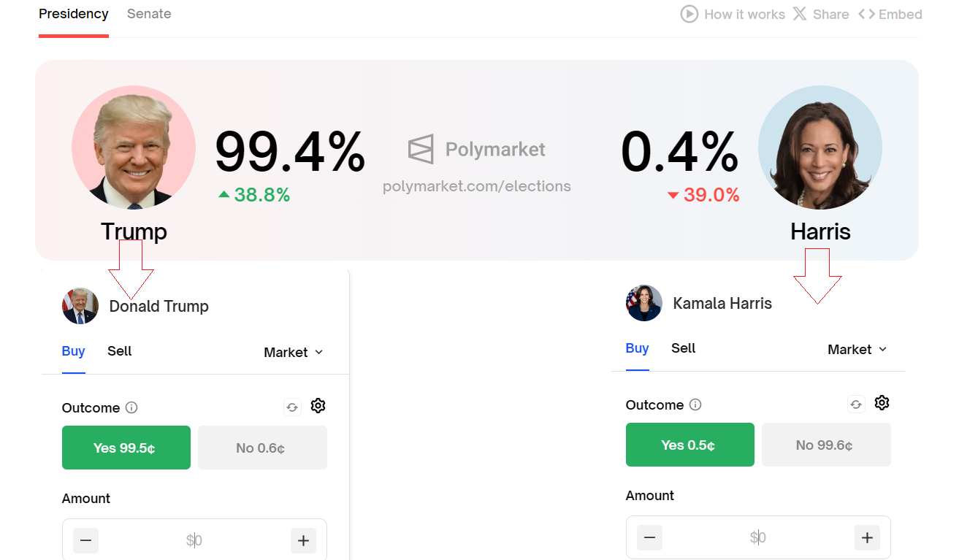978x560 pixels.
Task: Select Sell tab in Kamala Harris panel
Action: tap(684, 348)
